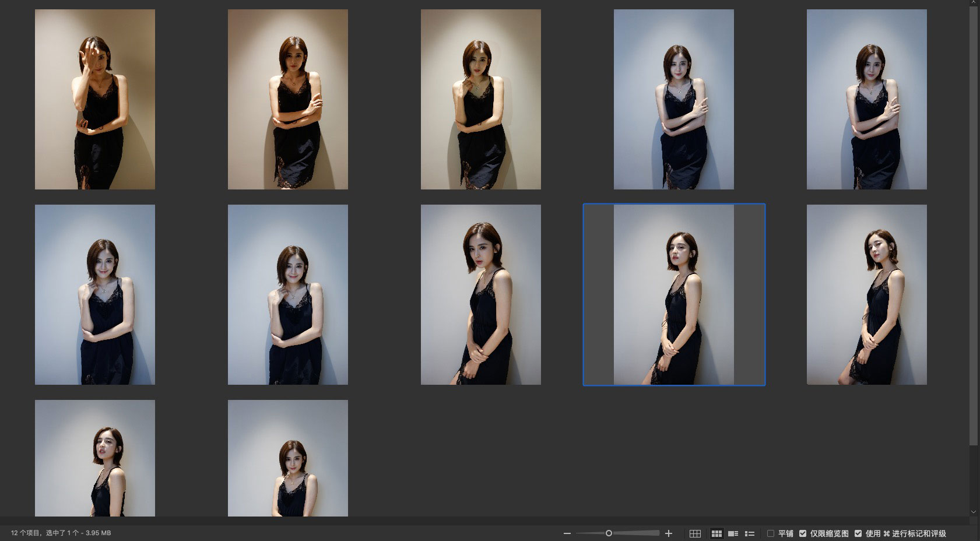This screenshot has height=541, width=980.
Task: Click the currently selected blue-bordered thumbnail
Action: click(x=673, y=294)
